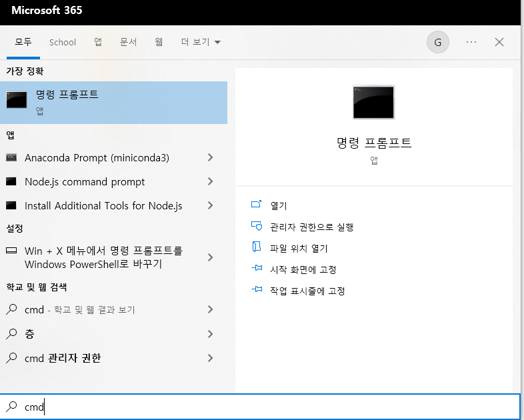Close the search panel with X
The image size is (524, 420).
click(499, 42)
